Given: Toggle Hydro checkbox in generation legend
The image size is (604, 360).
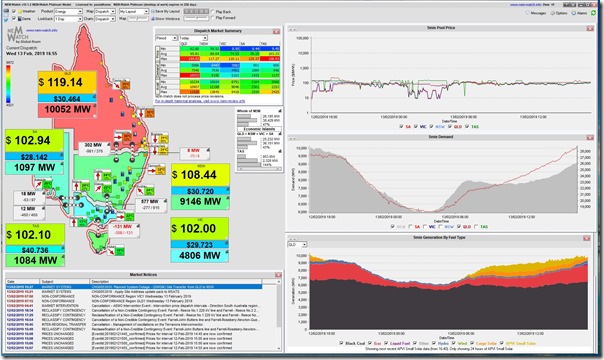Looking at the screenshot, I should pos(434,343).
